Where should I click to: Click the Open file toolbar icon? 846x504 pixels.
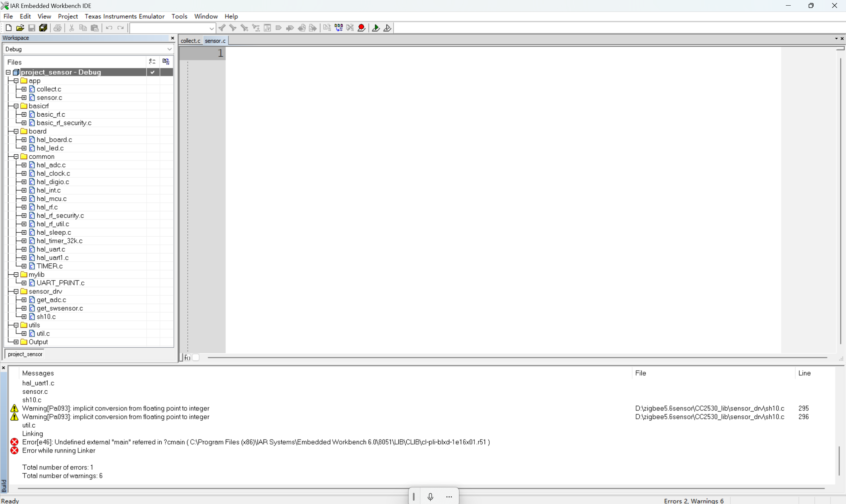pyautogui.click(x=20, y=28)
